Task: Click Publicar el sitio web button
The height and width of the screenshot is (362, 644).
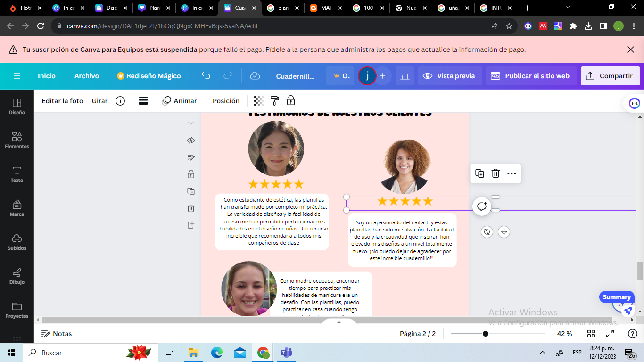Action: [531, 76]
